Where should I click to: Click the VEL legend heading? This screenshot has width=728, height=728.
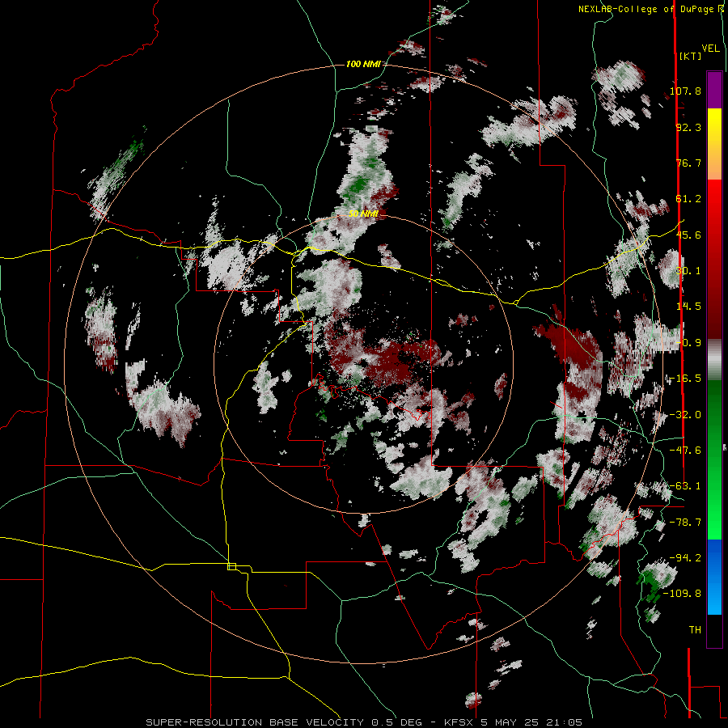(x=710, y=49)
